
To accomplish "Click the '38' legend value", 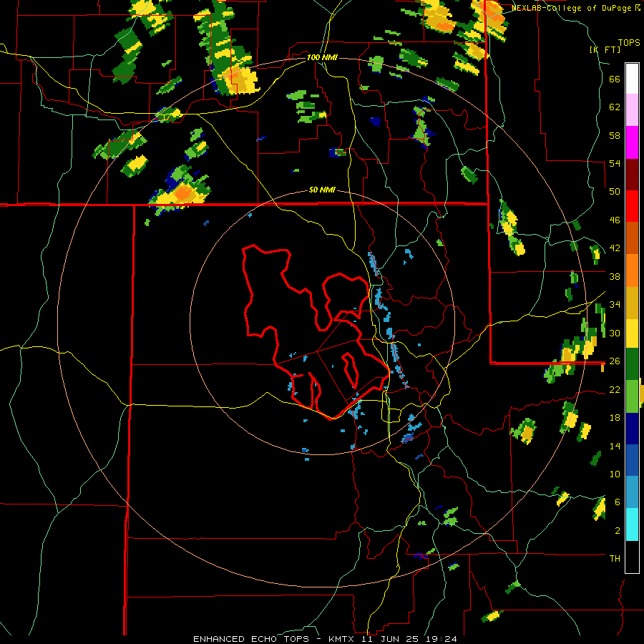I will click(615, 277).
